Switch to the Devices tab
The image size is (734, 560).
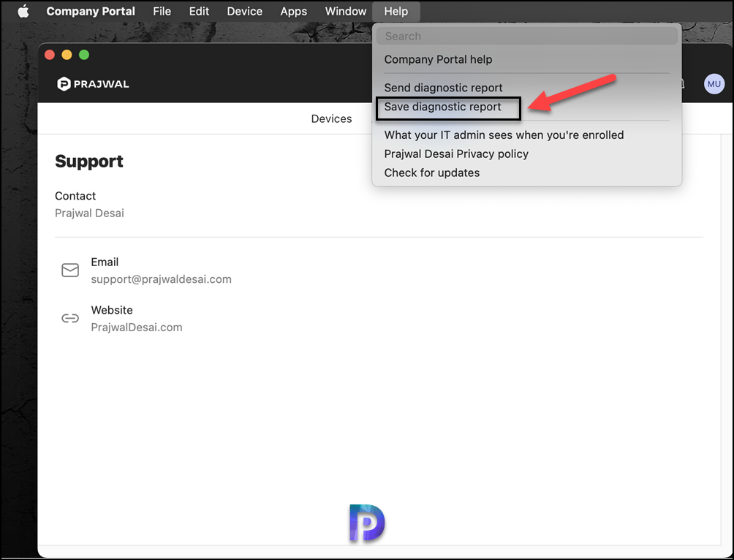pos(331,118)
